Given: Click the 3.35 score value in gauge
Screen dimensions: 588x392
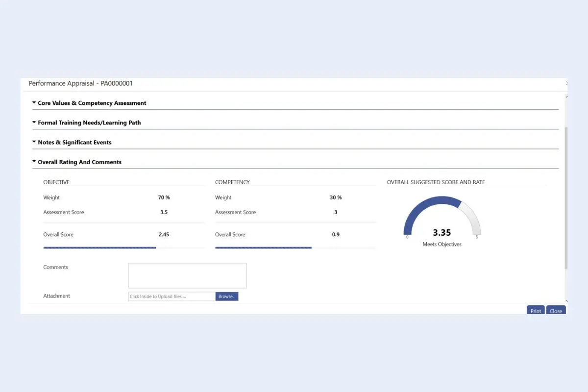Looking at the screenshot, I should [442, 232].
